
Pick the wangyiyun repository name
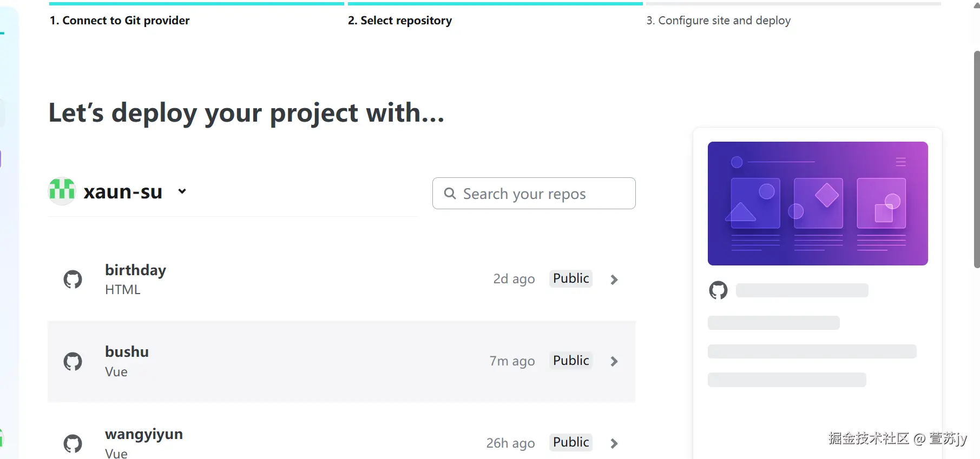tap(143, 434)
